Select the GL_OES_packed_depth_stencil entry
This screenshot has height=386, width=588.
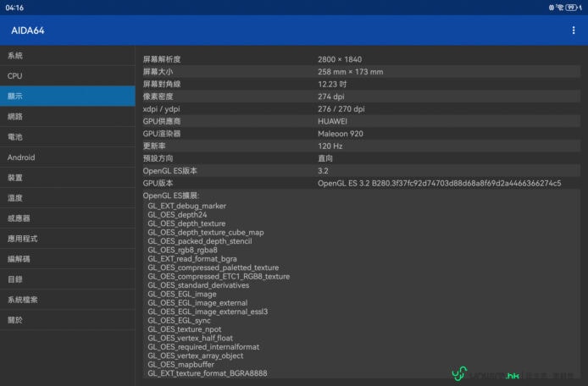(x=200, y=241)
